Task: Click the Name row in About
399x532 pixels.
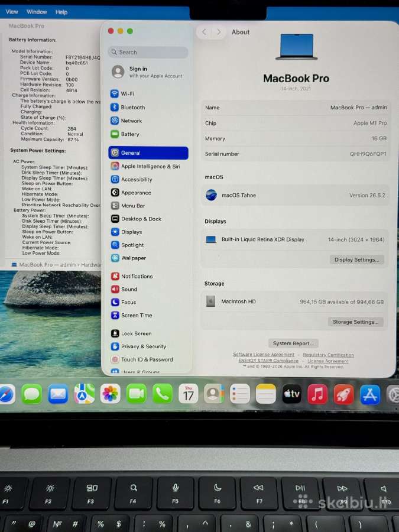Action: (x=296, y=108)
